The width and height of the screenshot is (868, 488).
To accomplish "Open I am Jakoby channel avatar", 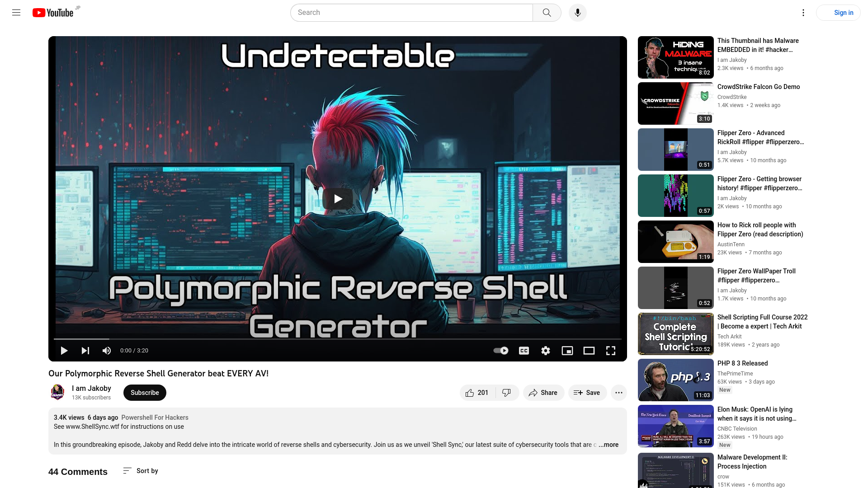I will click(x=57, y=392).
